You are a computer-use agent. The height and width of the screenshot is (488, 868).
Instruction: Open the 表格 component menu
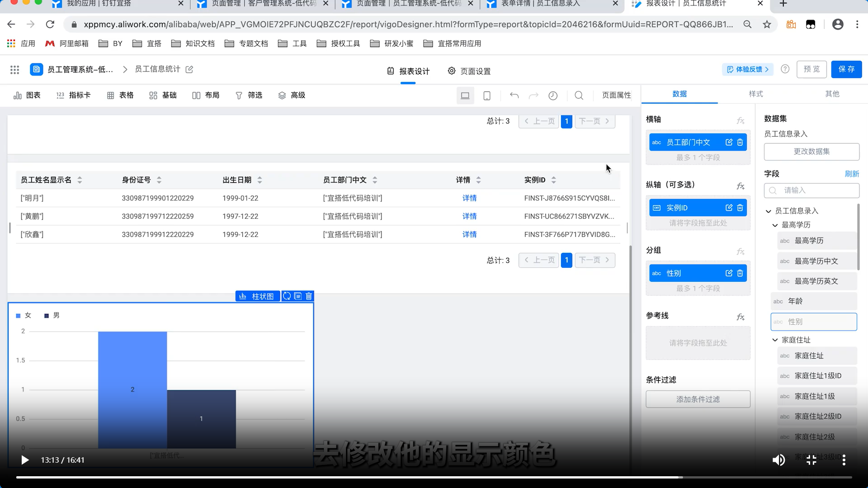click(120, 95)
